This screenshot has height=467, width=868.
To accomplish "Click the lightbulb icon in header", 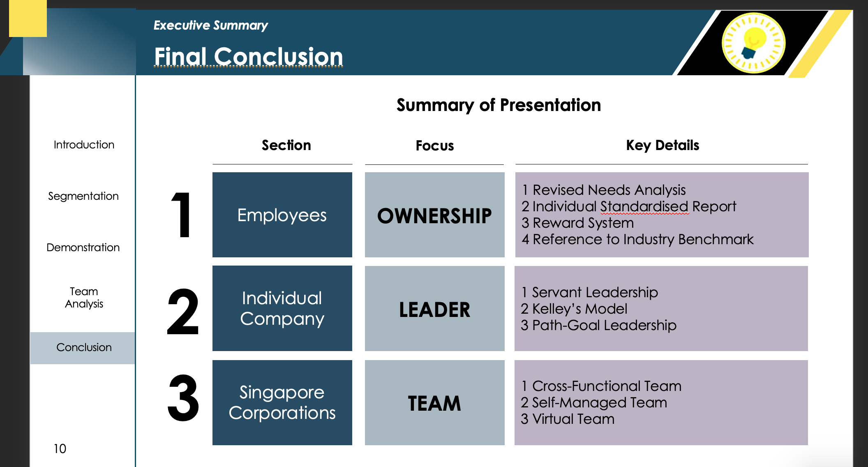I will coord(753,43).
